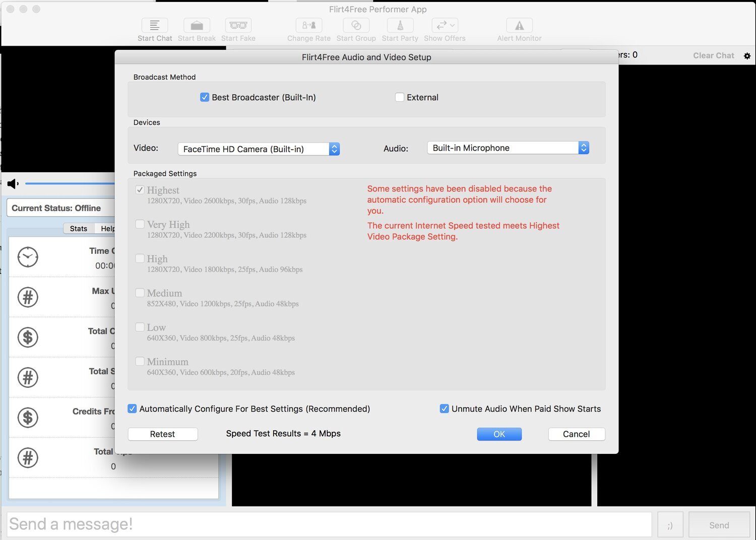The width and height of the screenshot is (756, 540).
Task: Toggle Automatically Configure For Best Settings
Action: click(132, 409)
